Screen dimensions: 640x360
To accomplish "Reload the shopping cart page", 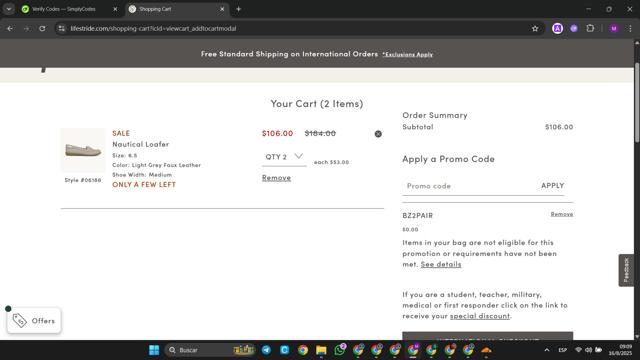I will coord(42,29).
